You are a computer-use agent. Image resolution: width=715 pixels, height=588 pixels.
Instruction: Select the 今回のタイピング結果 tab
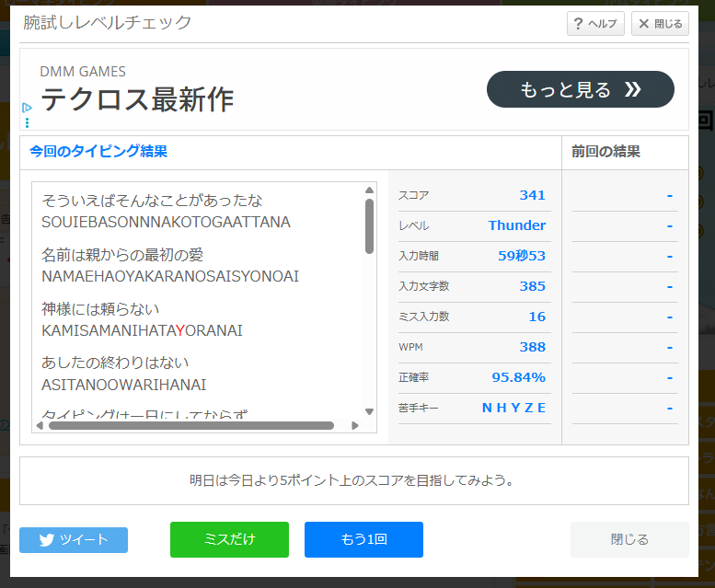(98, 151)
